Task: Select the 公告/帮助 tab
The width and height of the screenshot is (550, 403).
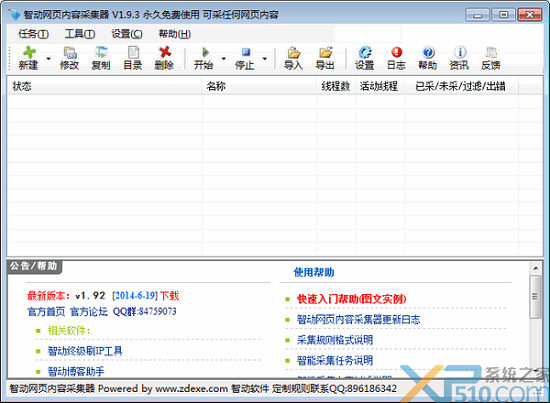Action: point(34,266)
